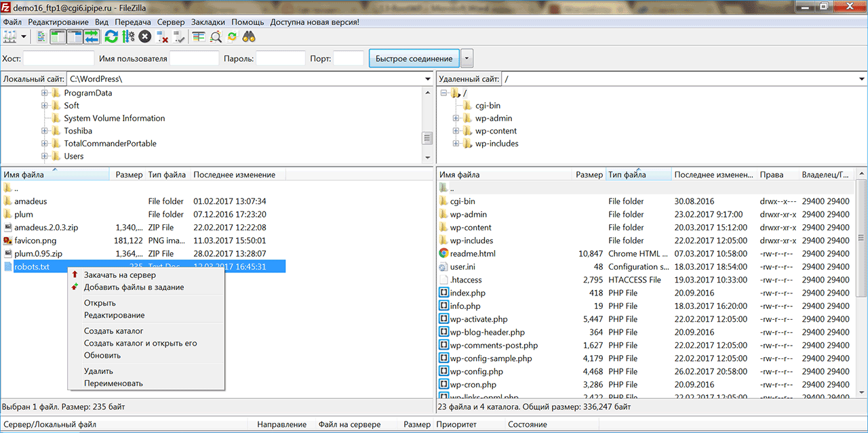The height and width of the screenshot is (433, 868).
Task: Click the disconnect from server icon
Action: click(162, 37)
